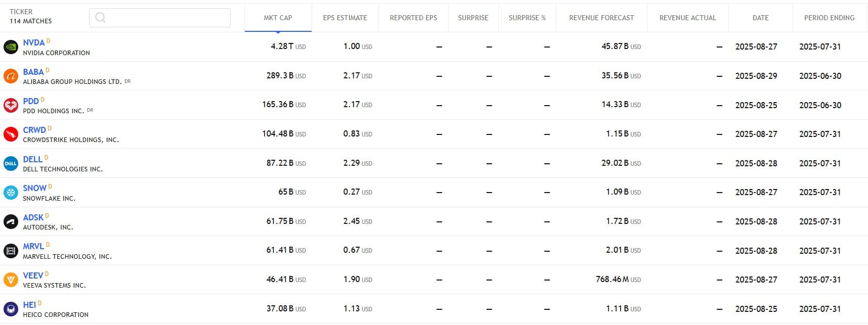
Task: Click the D badge next to NVDA
Action: click(x=48, y=41)
